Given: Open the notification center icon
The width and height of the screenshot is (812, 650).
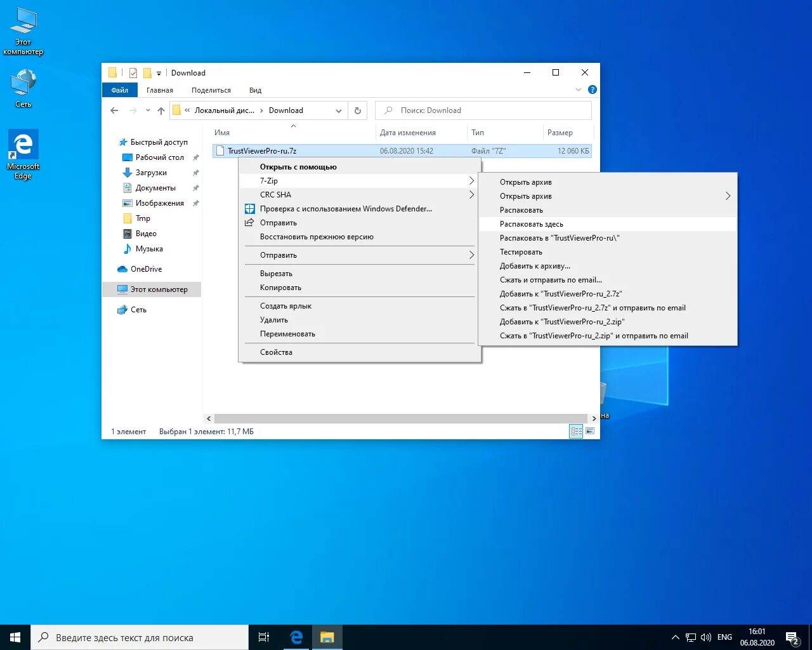Looking at the screenshot, I should click(x=792, y=637).
